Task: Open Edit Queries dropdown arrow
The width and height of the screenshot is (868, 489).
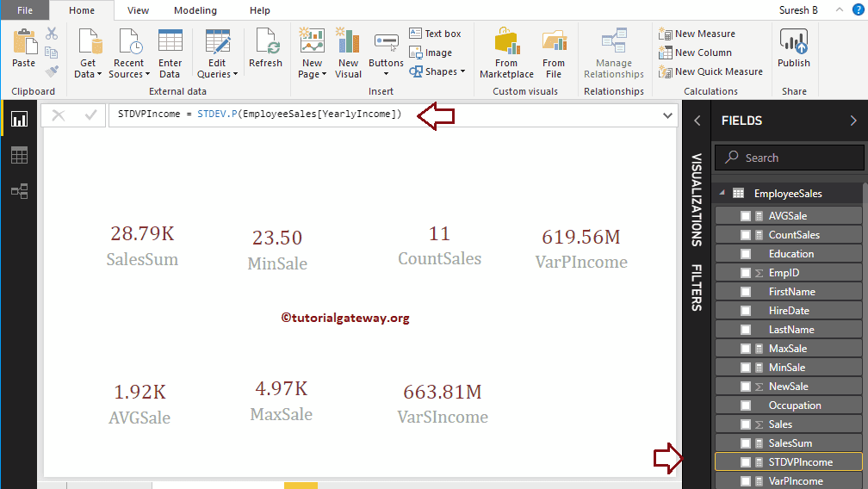Action: pyautogui.click(x=235, y=75)
